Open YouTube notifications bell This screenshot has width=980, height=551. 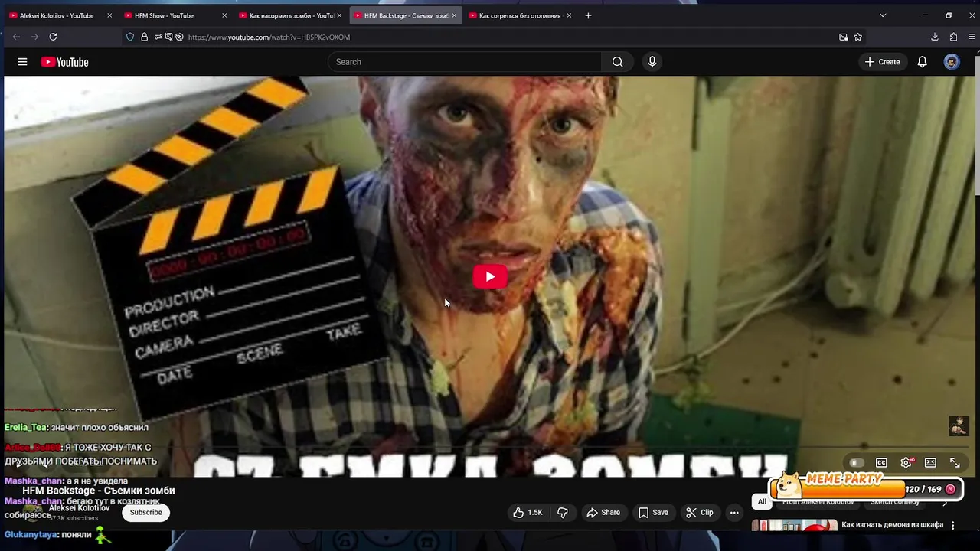point(922,62)
